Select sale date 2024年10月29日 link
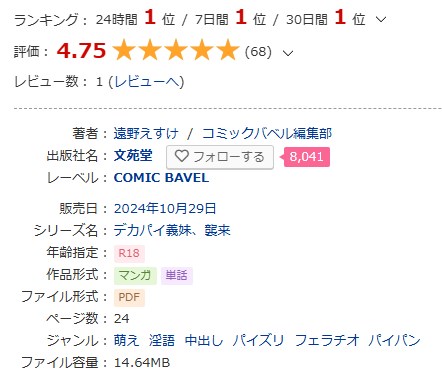 pyautogui.click(x=165, y=209)
